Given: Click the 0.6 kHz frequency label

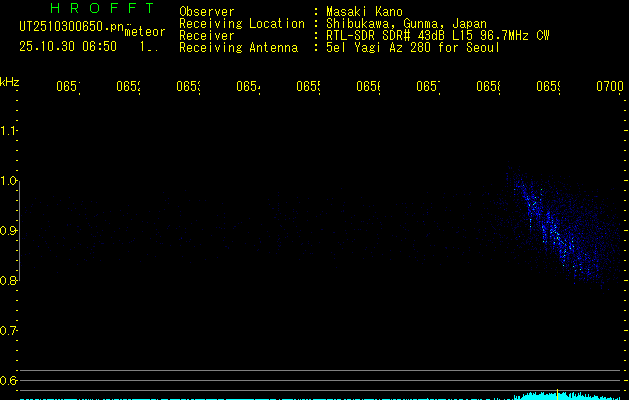Looking at the screenshot, I should (8, 380).
